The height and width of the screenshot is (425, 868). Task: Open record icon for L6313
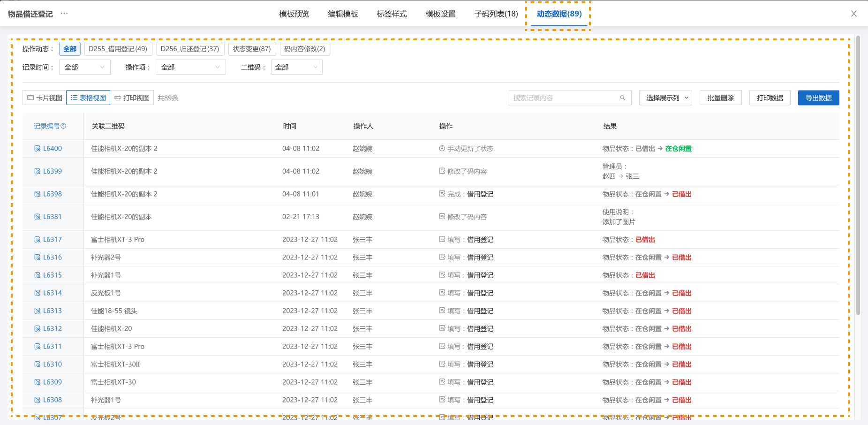click(38, 311)
